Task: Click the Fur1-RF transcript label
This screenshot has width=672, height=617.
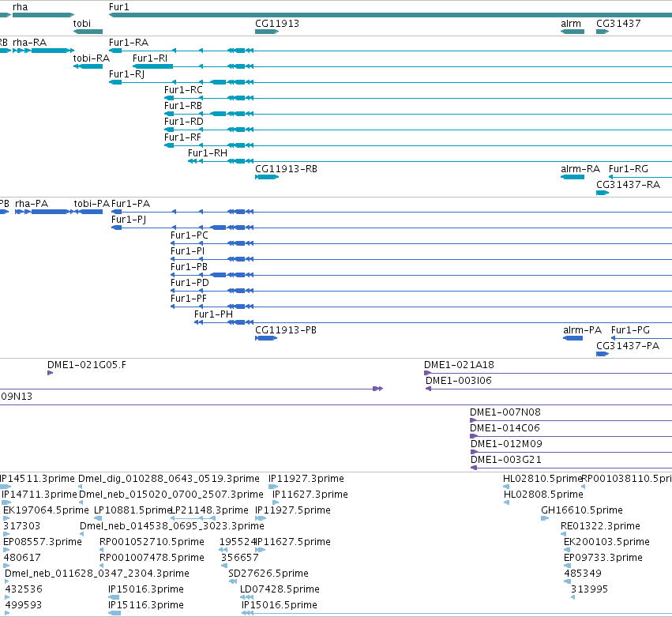Action: [x=182, y=137]
